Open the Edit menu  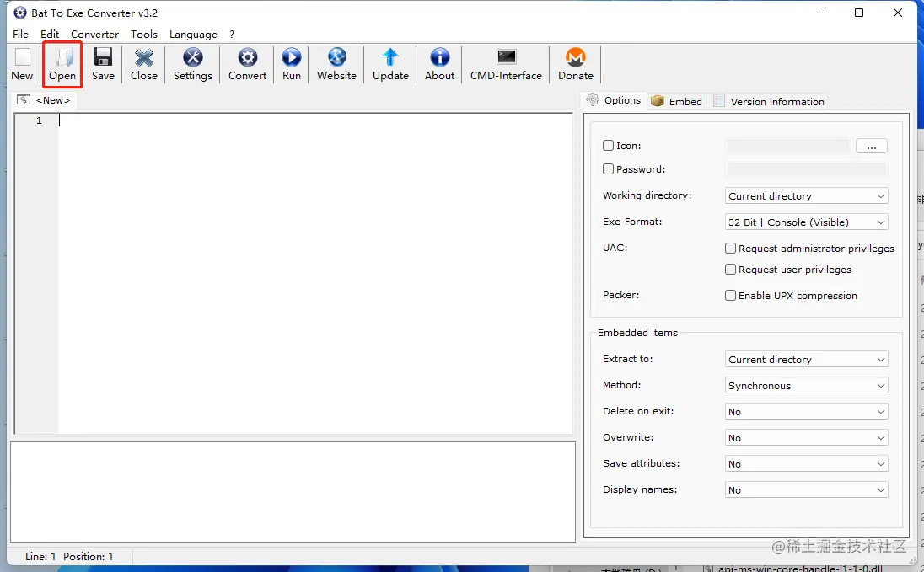50,35
